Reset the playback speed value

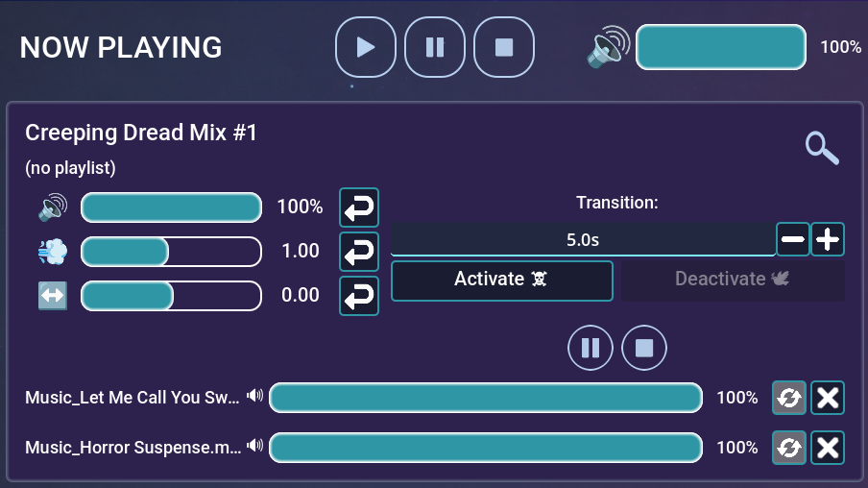tap(359, 252)
